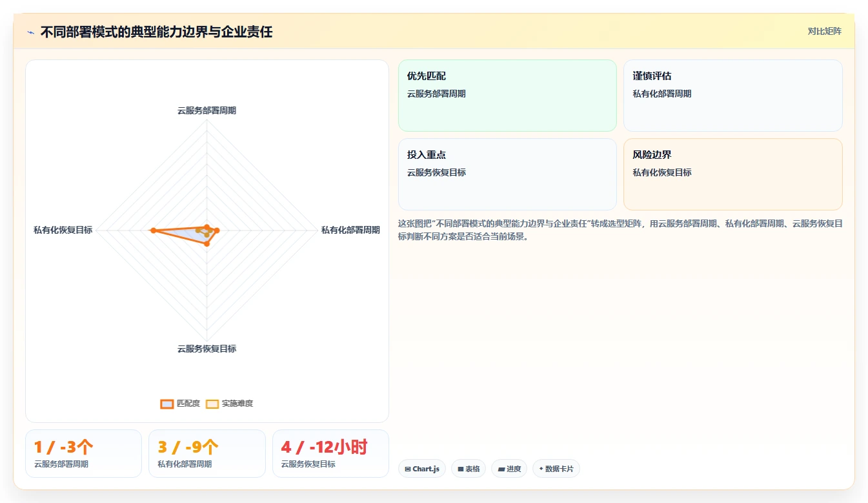Click the 进度 tag chip
This screenshot has height=503, width=868.
coord(509,469)
